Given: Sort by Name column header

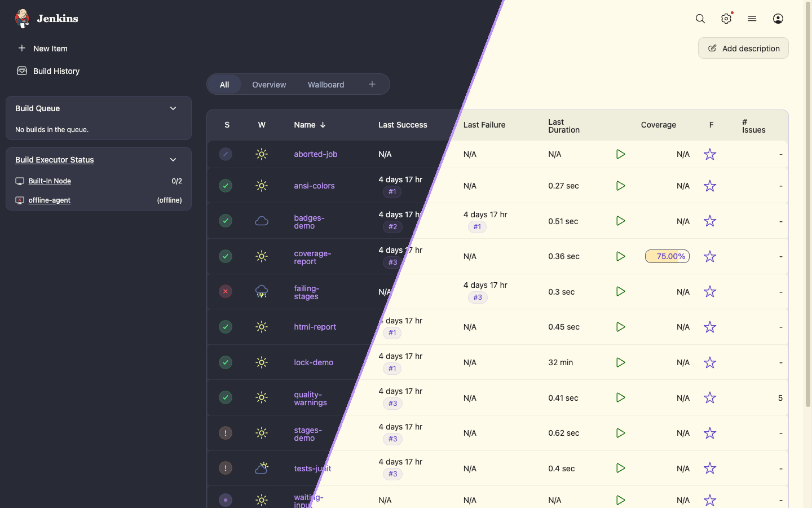Looking at the screenshot, I should pos(310,125).
